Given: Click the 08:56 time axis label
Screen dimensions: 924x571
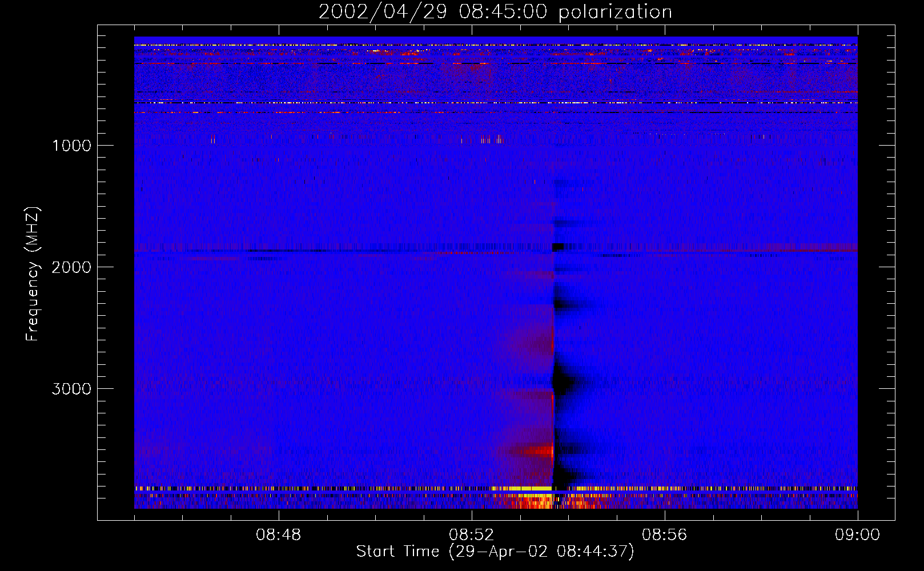Looking at the screenshot, I should (665, 535).
